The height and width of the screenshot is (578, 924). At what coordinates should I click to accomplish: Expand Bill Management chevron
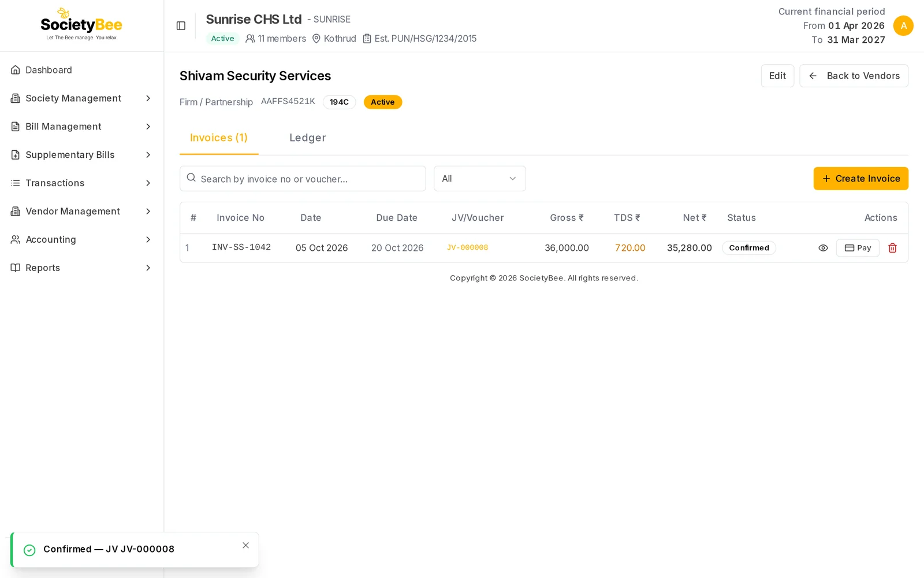point(148,127)
